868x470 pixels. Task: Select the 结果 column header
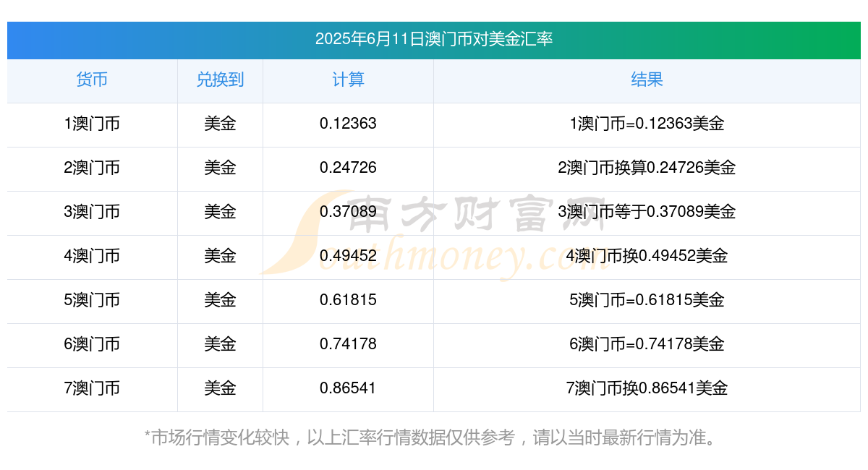pos(647,80)
